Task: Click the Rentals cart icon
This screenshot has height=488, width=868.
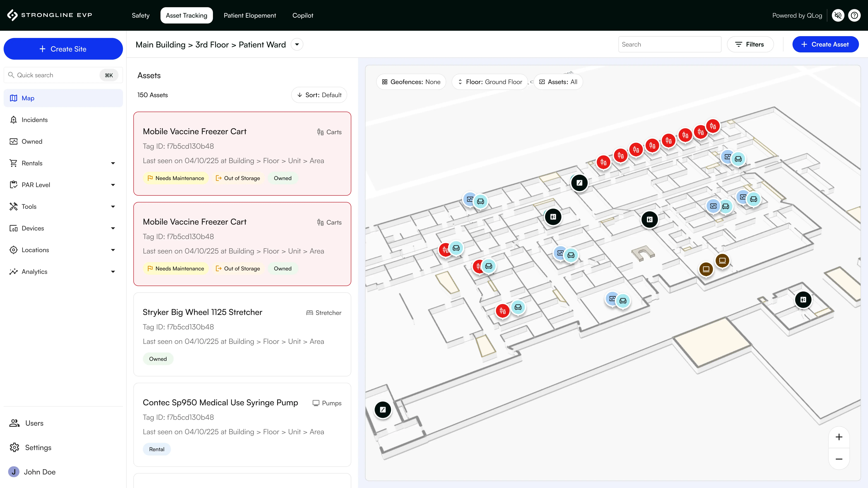Action: [x=13, y=163]
